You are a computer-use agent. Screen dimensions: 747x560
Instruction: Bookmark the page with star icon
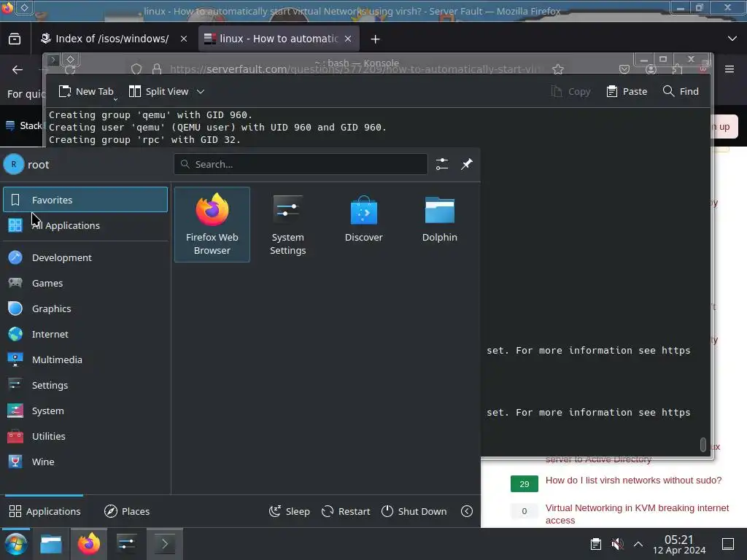(x=558, y=69)
